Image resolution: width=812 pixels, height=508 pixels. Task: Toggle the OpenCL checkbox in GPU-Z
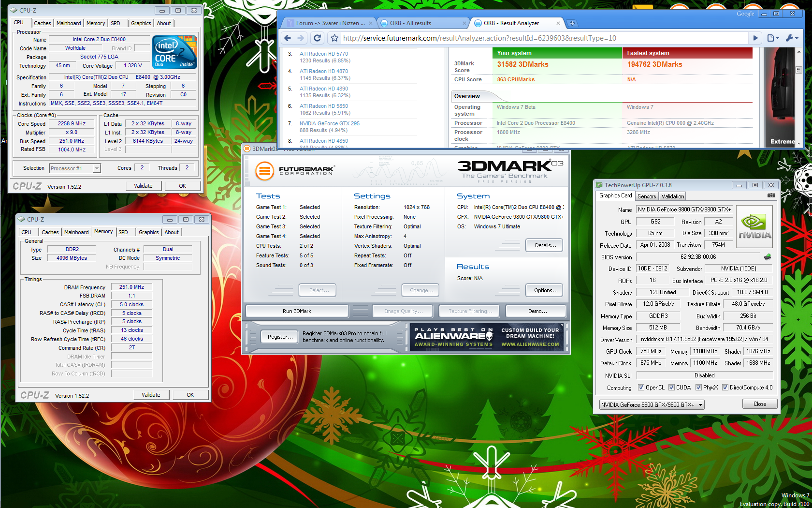point(641,388)
